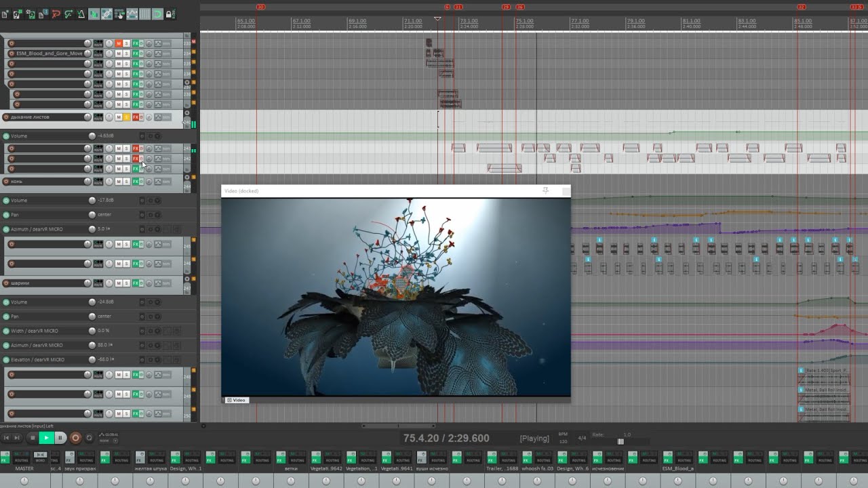Click the BPM 120 tempo field
This screenshot has width=868, height=488.
(563, 438)
